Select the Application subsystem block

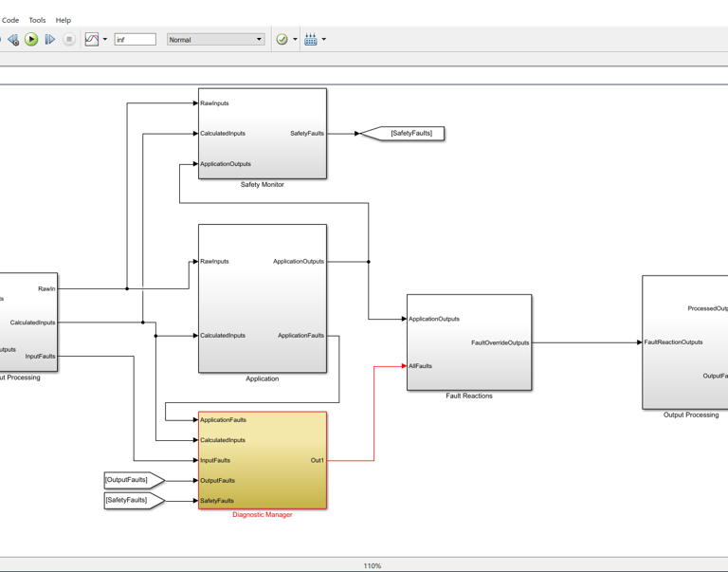pos(263,298)
